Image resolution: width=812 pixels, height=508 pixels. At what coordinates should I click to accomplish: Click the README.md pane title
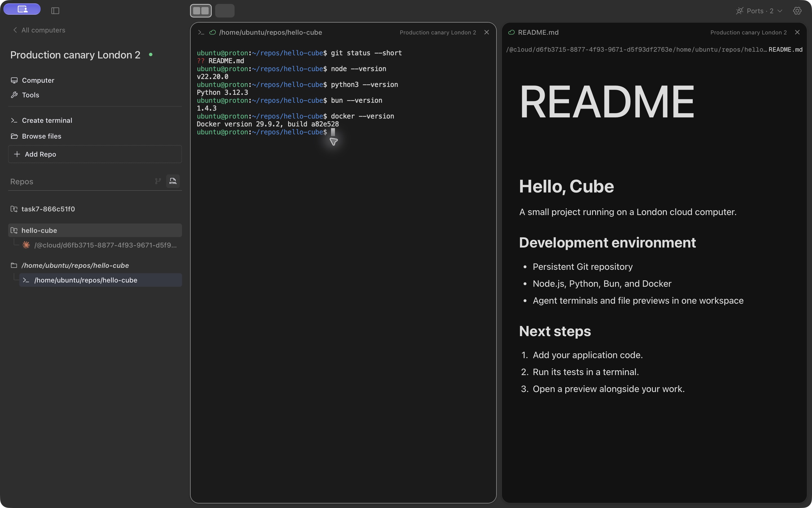(538, 32)
